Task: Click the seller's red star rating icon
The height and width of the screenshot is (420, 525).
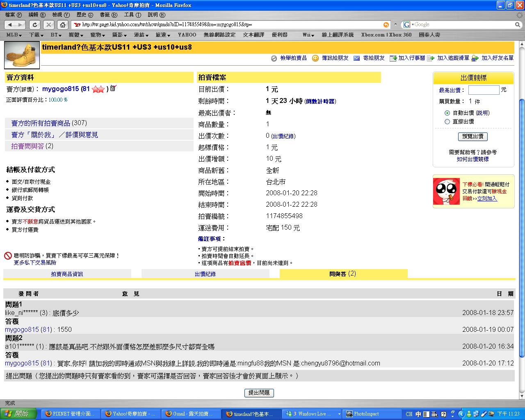Action: pos(98,89)
